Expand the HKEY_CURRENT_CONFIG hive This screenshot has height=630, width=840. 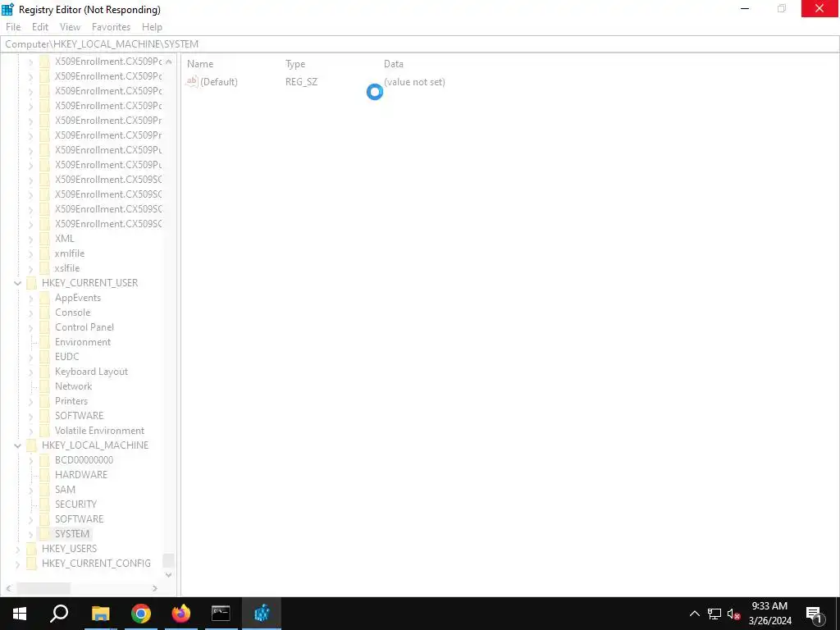click(18, 564)
